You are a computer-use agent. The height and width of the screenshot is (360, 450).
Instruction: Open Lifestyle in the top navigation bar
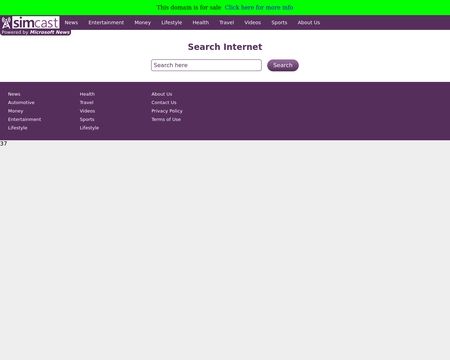coord(172,23)
